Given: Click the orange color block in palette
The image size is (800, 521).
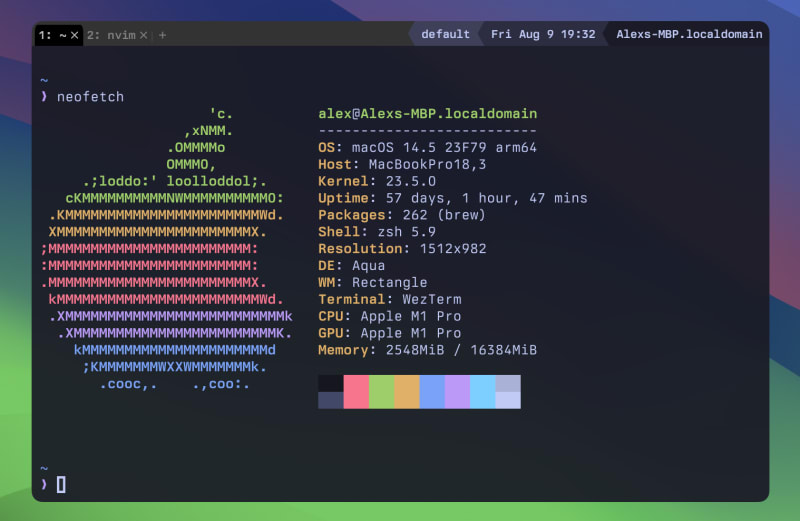Looking at the screenshot, I should [406, 392].
